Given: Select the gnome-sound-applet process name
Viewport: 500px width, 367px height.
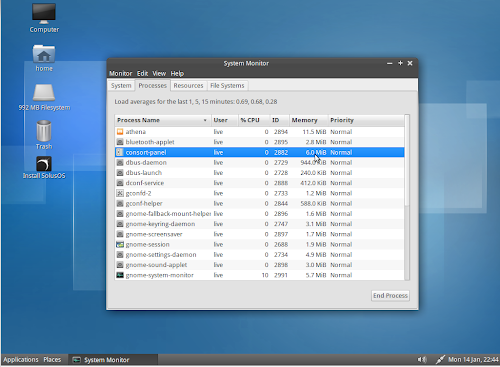Looking at the screenshot, I should [x=156, y=265].
